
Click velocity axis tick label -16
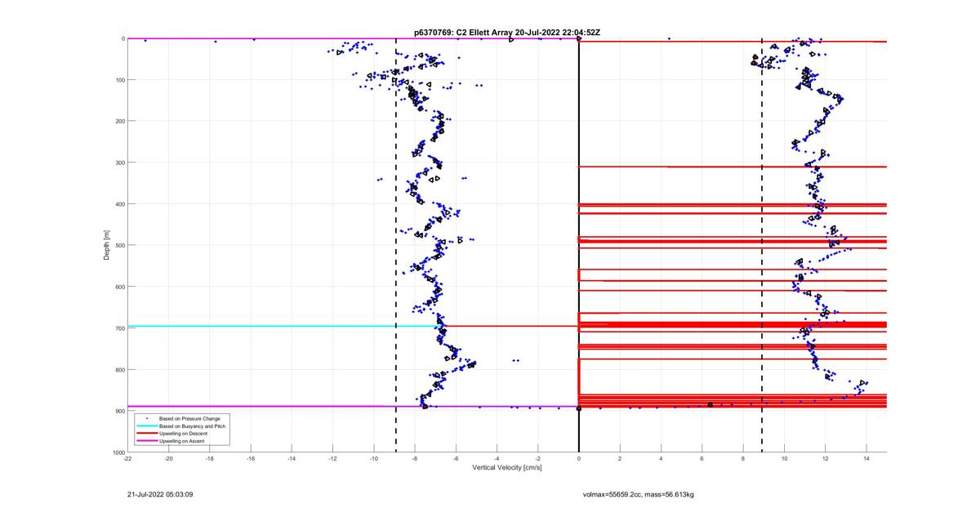point(251,459)
